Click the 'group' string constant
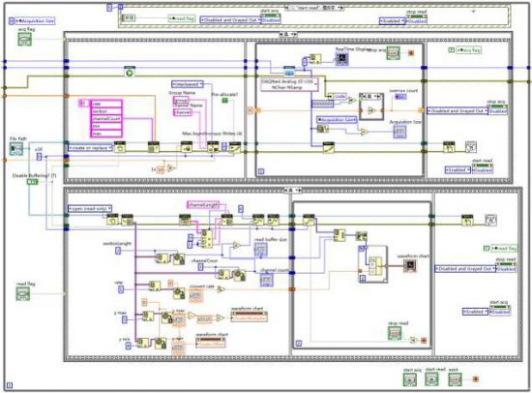 pyautogui.click(x=181, y=101)
